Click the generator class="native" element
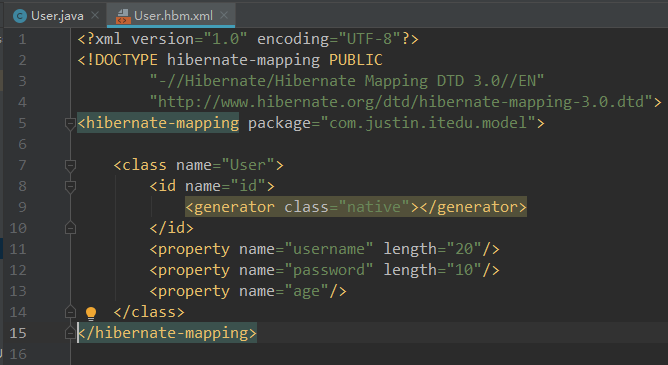668x365 pixels. pos(356,207)
